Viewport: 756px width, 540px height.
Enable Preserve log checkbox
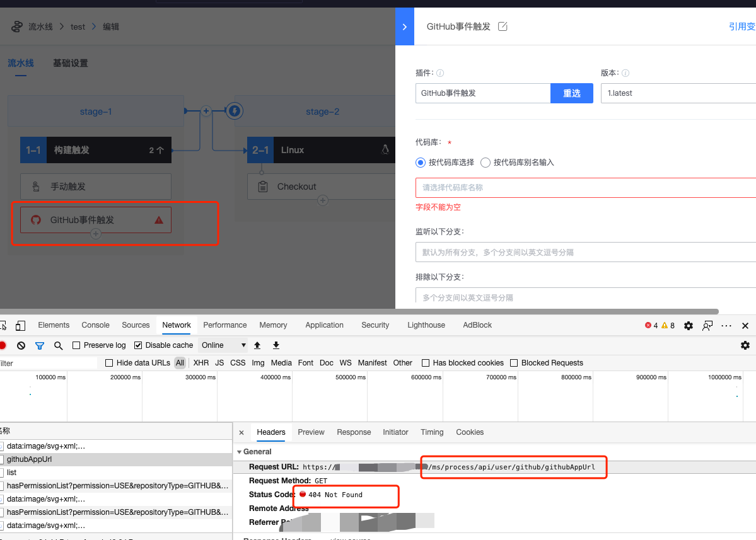click(x=76, y=345)
